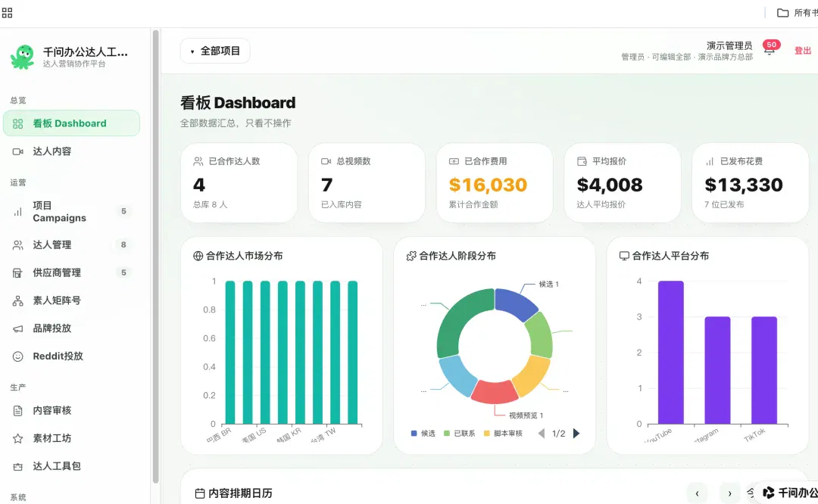
Task: Click the 看板 Dashboard grid icon
Action: [17, 123]
